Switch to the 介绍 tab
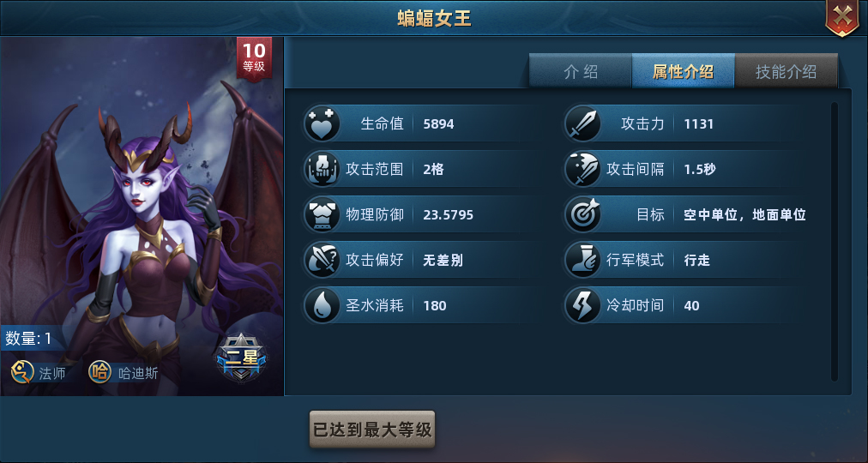Screen dimensions: 868x463 tap(581, 71)
